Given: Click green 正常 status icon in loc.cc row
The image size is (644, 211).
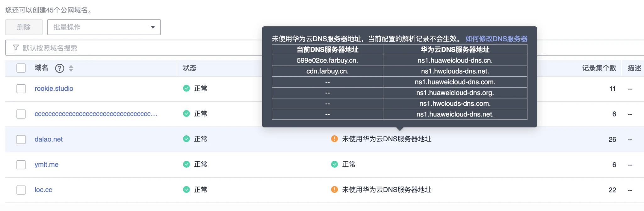Looking at the screenshot, I should (x=186, y=189).
